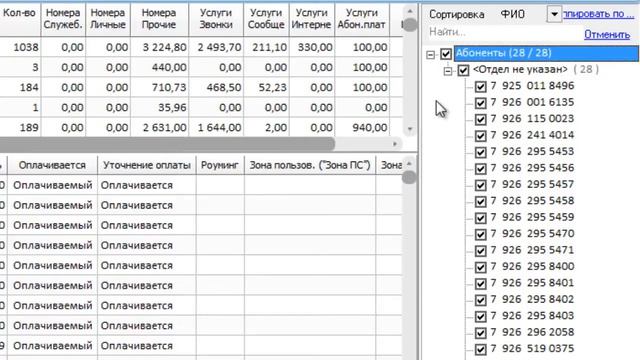640x360 pixels.
Task: Toggle checkbox for 7 926 115 0023
Action: 480,119
